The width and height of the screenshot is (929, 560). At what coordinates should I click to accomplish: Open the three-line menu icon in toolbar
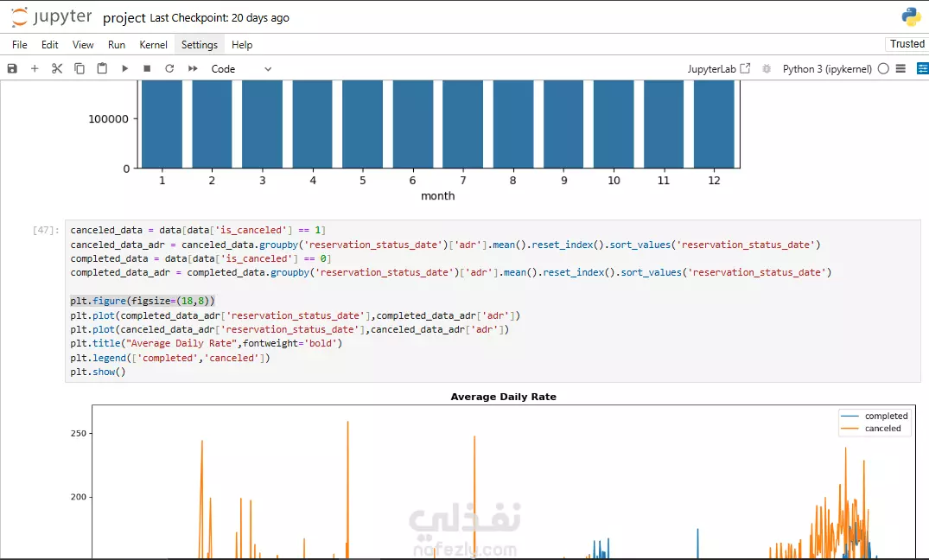pos(900,69)
